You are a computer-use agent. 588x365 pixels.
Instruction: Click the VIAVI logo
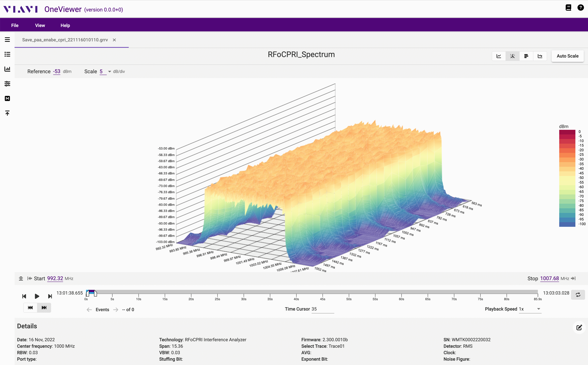21,9
